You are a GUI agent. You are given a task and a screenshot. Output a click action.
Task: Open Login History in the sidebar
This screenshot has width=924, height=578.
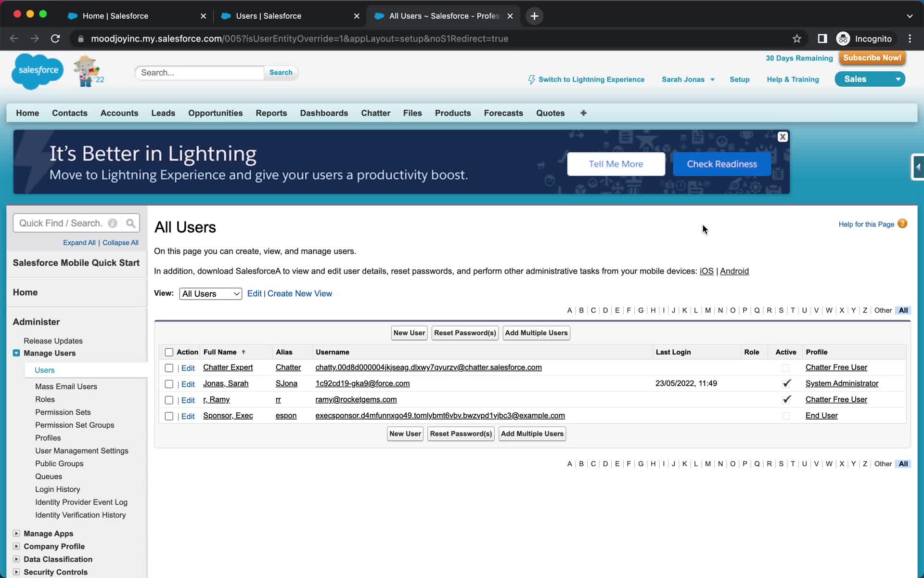58,489
